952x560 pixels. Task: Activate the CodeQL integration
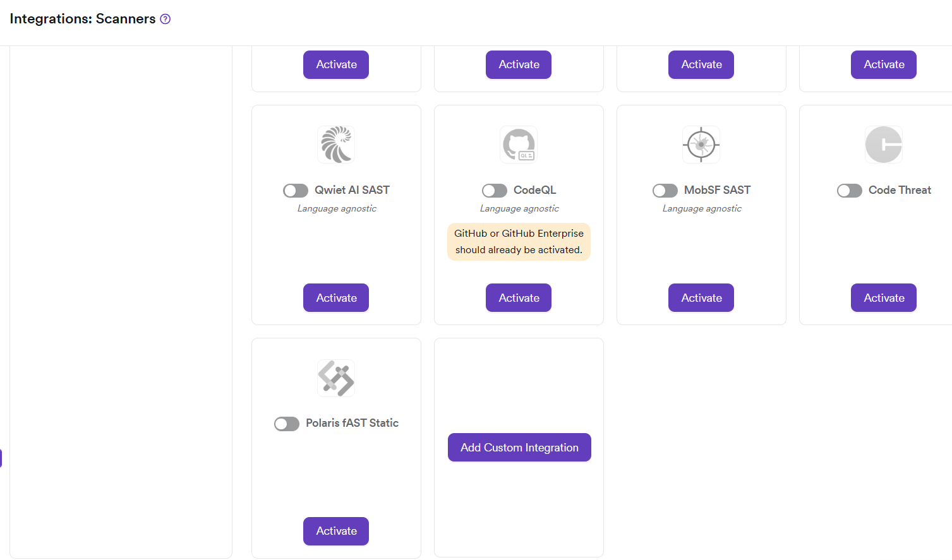click(519, 297)
